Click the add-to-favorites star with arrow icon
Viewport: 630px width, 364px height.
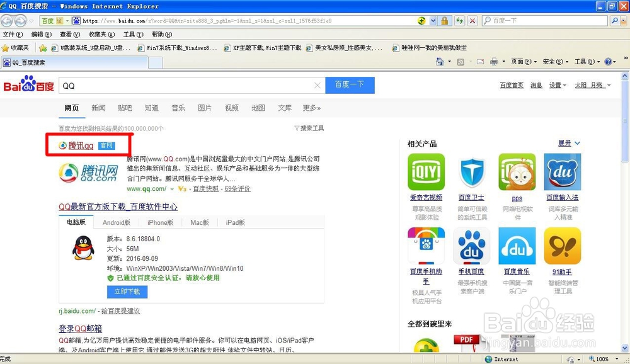click(43, 48)
